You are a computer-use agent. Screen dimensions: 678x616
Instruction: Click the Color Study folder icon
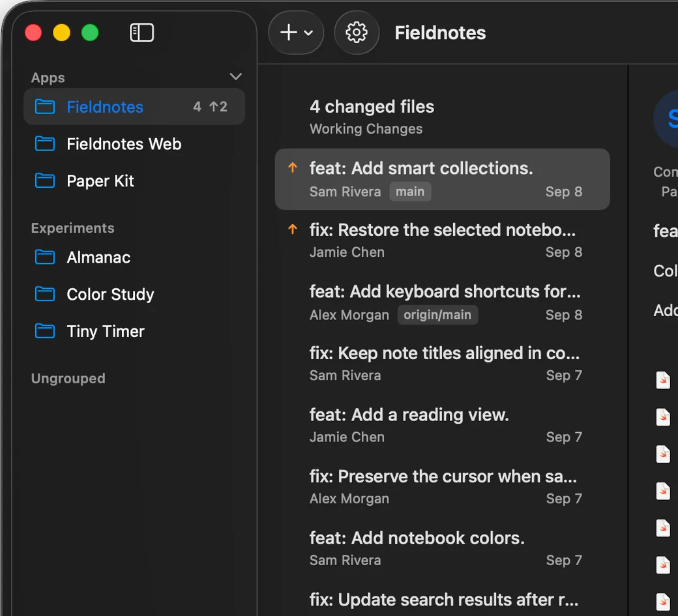pos(45,295)
